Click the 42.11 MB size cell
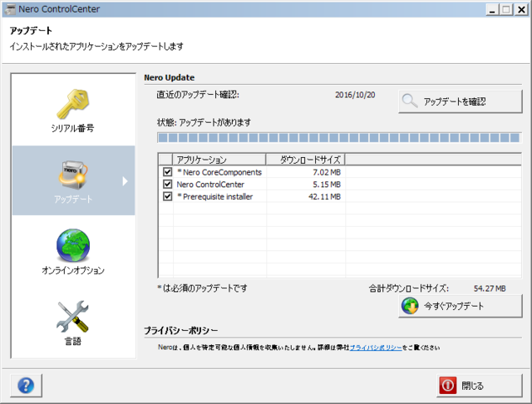The width and height of the screenshot is (532, 404). pos(324,196)
